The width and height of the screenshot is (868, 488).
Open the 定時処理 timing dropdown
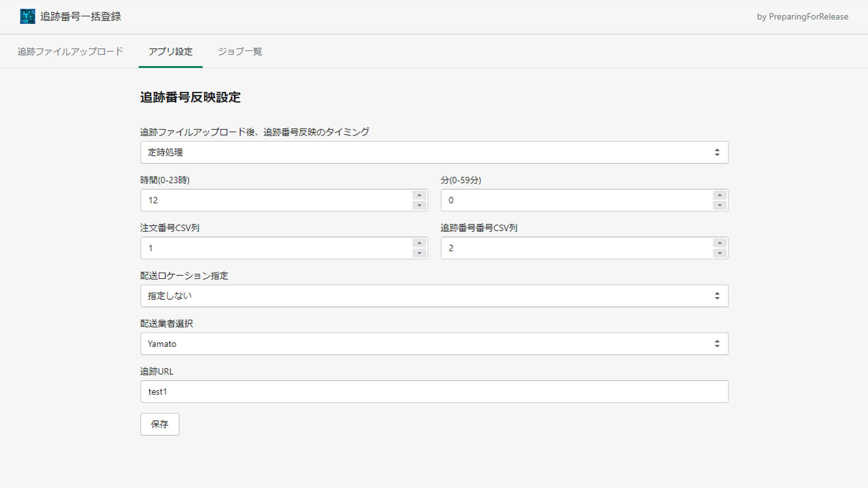[x=717, y=152]
